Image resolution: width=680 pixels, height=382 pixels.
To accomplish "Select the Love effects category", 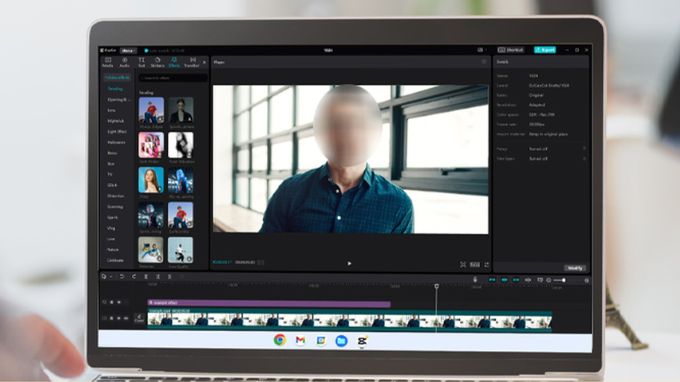I will pyautogui.click(x=111, y=239).
